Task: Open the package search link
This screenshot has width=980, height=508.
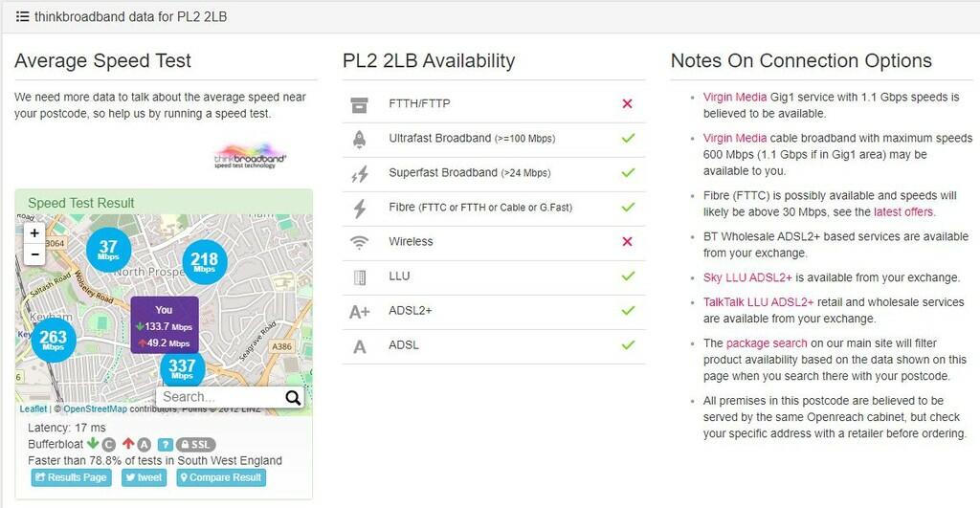Action: [767, 343]
